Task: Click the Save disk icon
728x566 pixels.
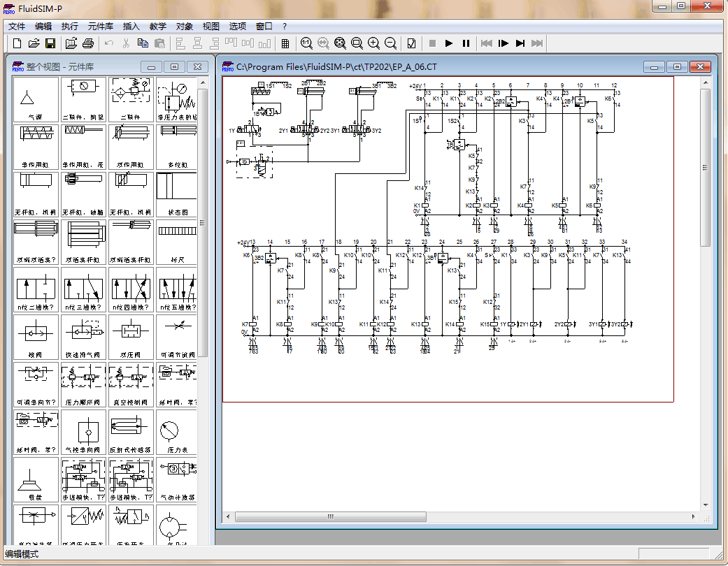Action: tap(50, 43)
